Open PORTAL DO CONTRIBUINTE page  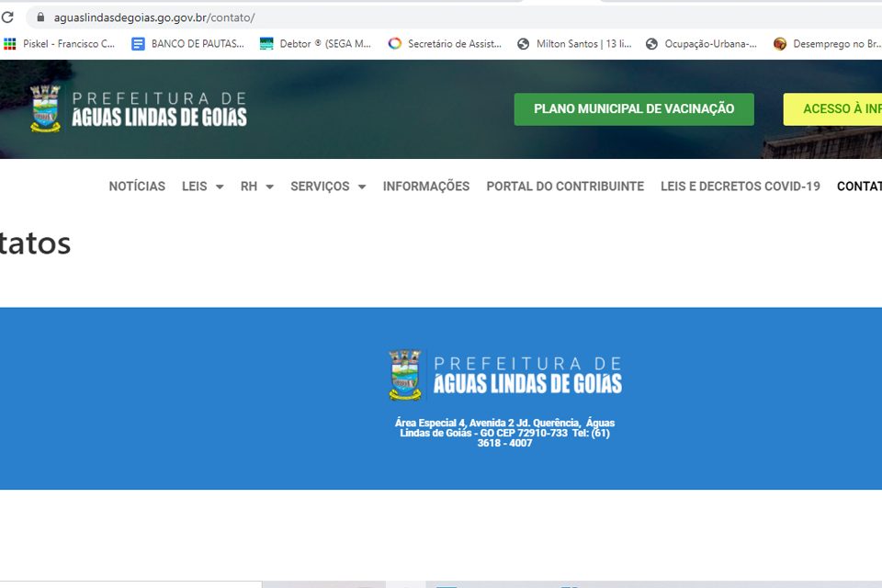click(565, 187)
